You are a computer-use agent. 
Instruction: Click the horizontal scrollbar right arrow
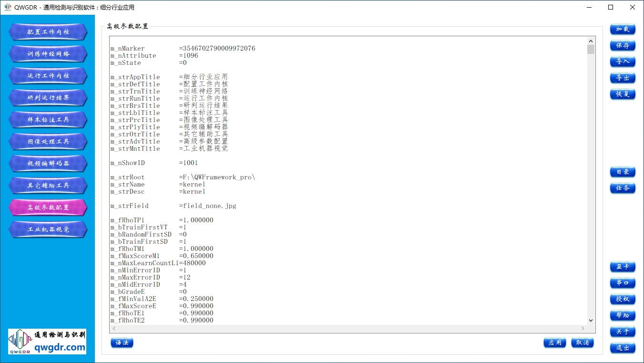tap(583, 329)
